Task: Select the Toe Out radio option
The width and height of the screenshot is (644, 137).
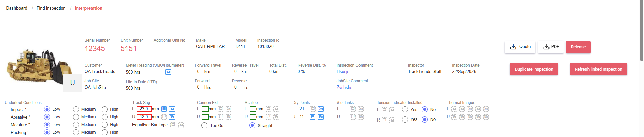Action: coord(204,125)
